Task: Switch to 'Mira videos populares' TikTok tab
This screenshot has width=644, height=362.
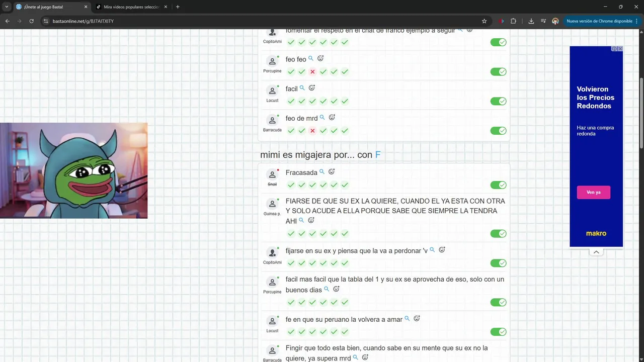Action: [x=132, y=7]
